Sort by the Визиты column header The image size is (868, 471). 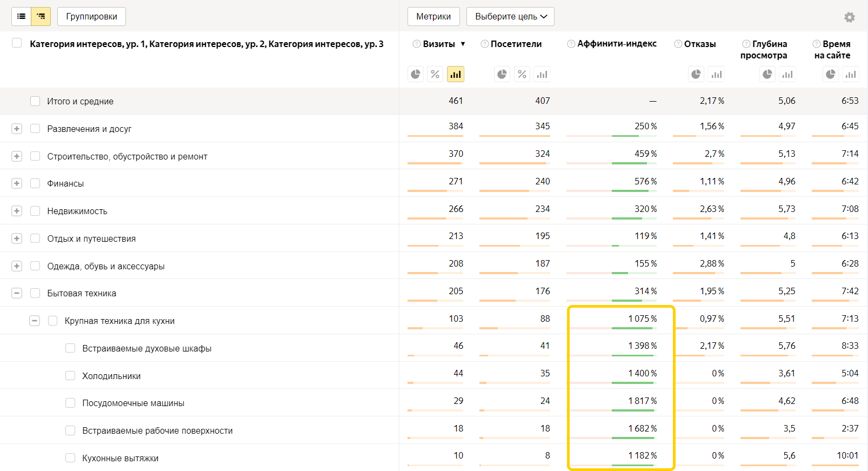click(x=439, y=44)
